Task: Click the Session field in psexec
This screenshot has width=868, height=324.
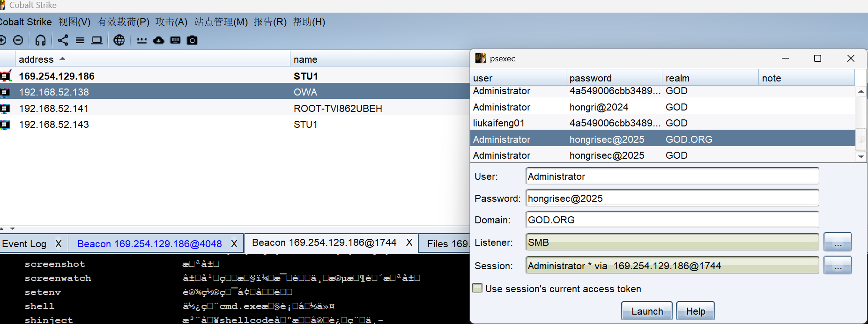Action: point(672,265)
